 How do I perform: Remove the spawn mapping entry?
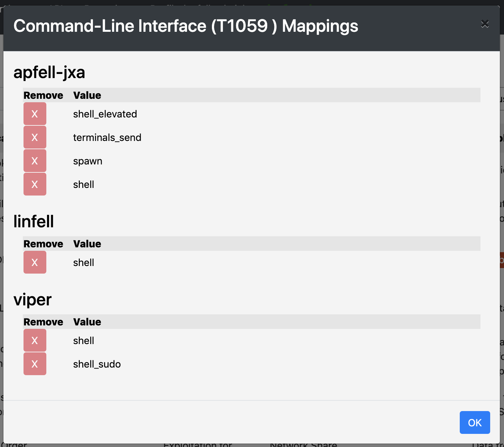pos(35,161)
